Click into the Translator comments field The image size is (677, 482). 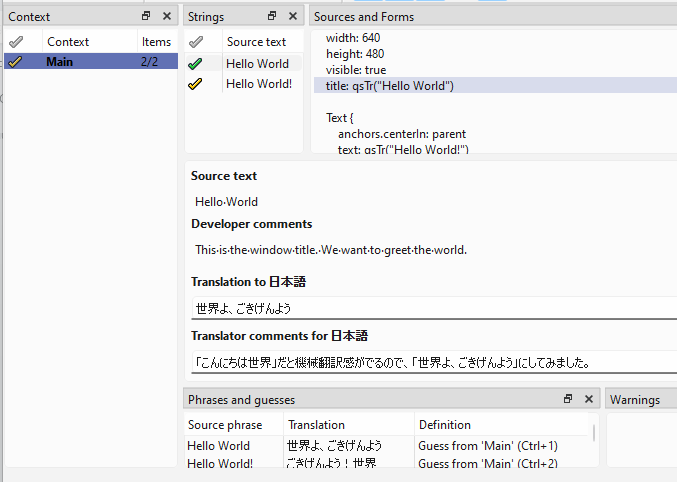coord(430,362)
